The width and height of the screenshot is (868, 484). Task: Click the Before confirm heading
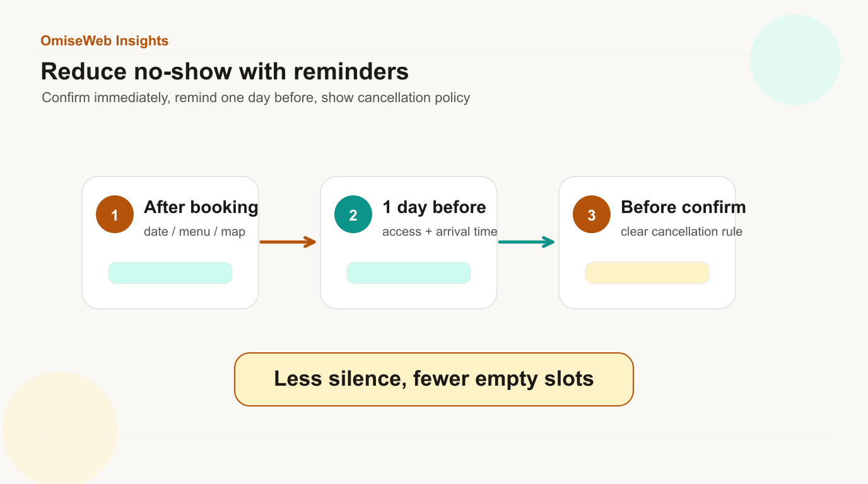pyautogui.click(x=683, y=207)
